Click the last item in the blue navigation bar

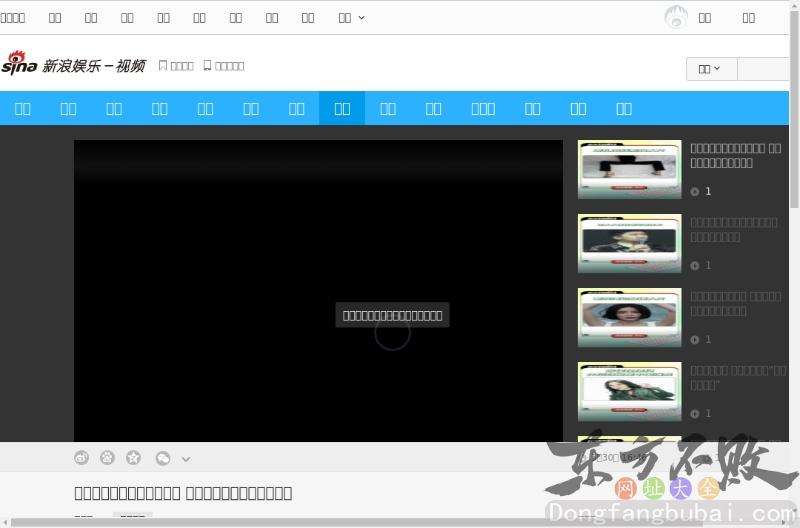point(624,108)
